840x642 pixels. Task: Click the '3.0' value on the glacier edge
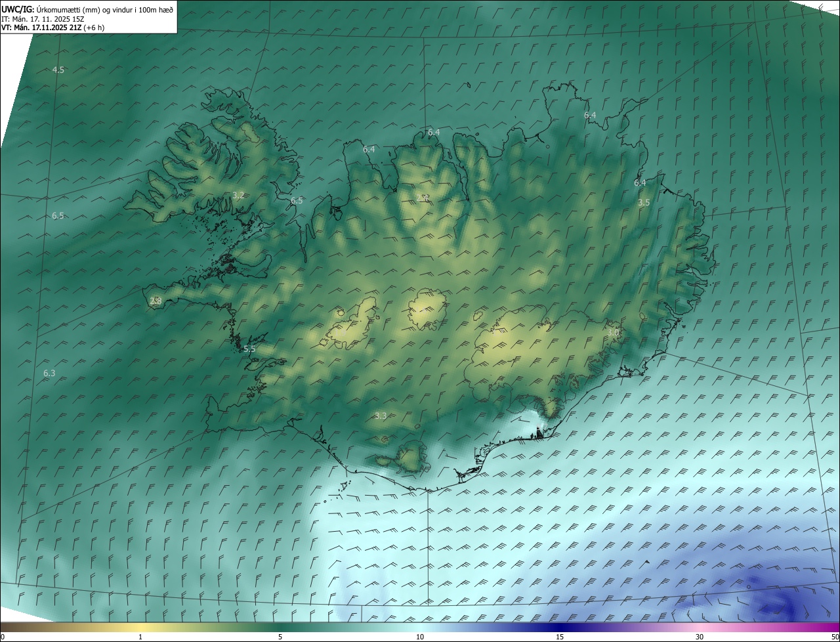pyautogui.click(x=613, y=333)
